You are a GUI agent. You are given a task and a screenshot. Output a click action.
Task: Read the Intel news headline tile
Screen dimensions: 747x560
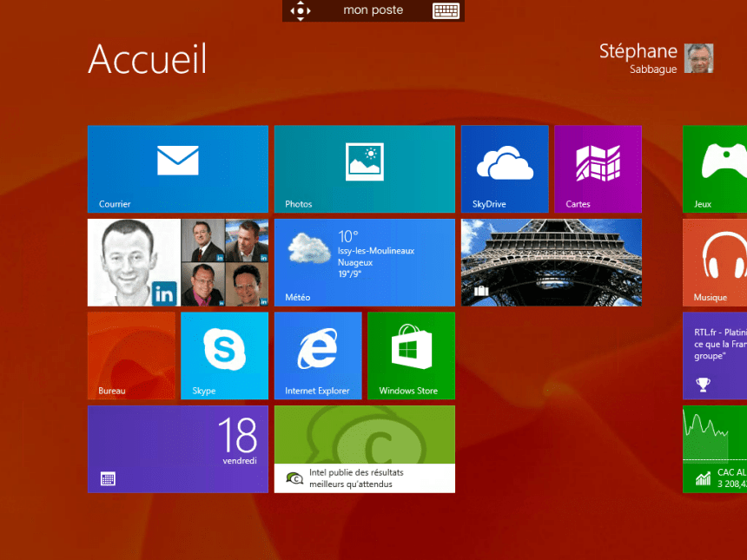(364, 449)
